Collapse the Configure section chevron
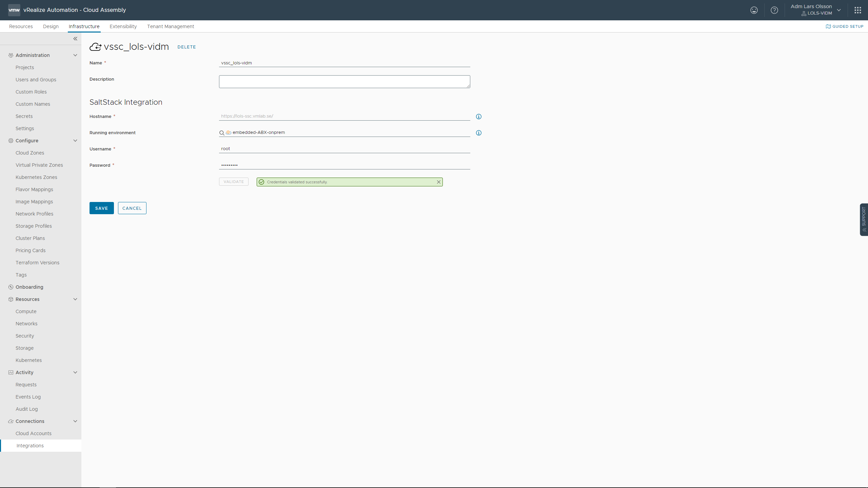 [75, 141]
